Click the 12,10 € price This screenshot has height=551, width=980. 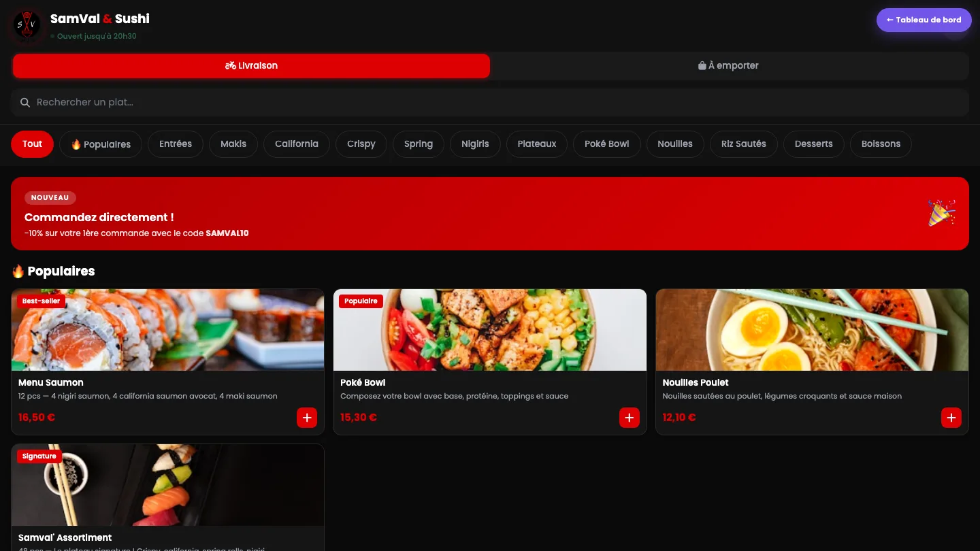click(679, 418)
